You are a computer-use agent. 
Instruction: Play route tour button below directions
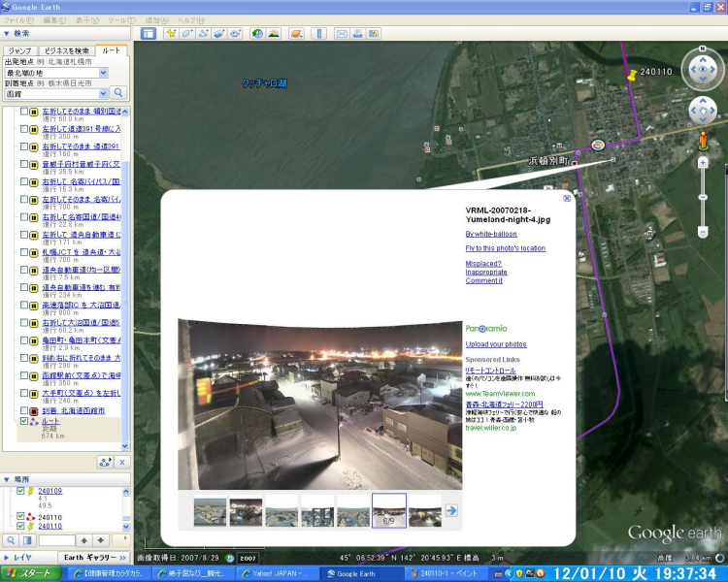point(106,463)
